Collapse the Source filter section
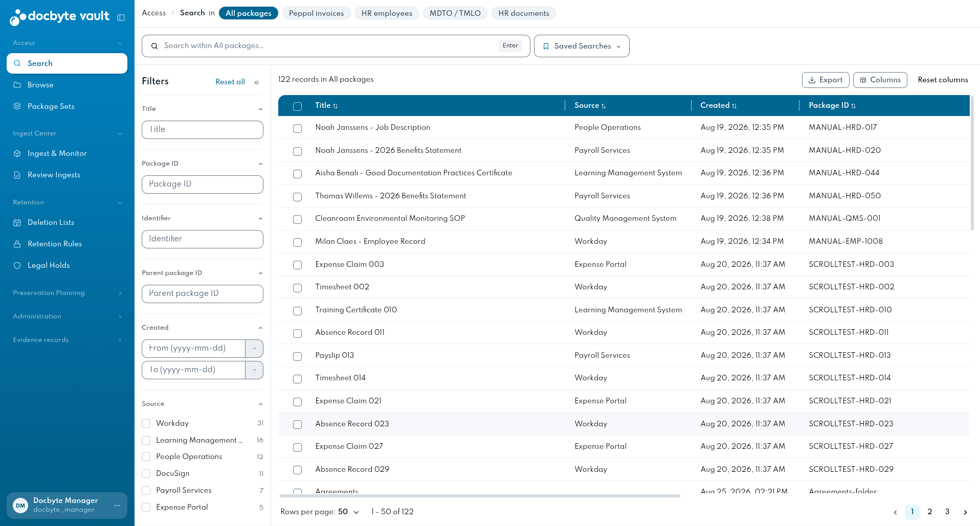Viewport: 980px width, 526px height. tap(260, 404)
